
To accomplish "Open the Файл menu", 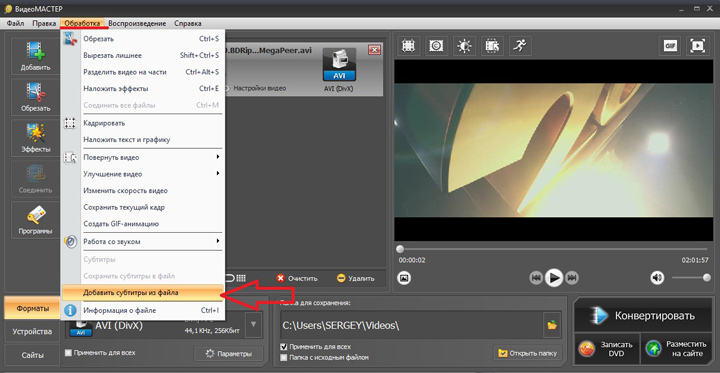I will [16, 23].
